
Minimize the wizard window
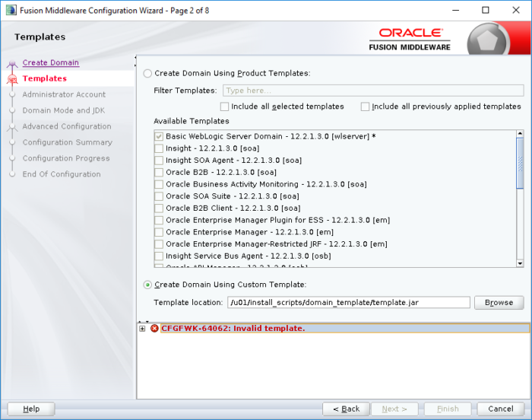456,10
